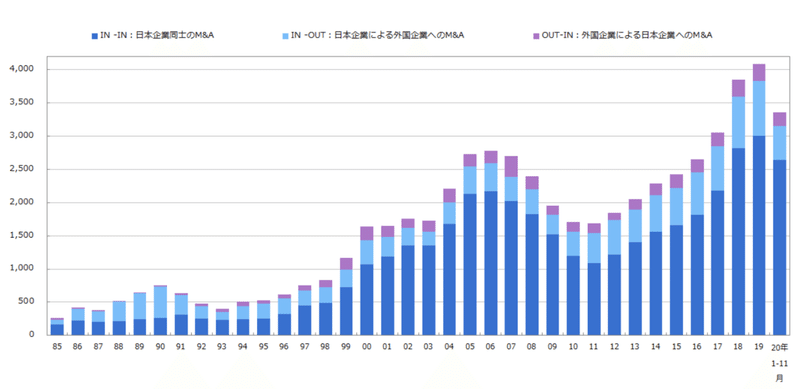Click the dark blue segment of the 99 bar

346,310
